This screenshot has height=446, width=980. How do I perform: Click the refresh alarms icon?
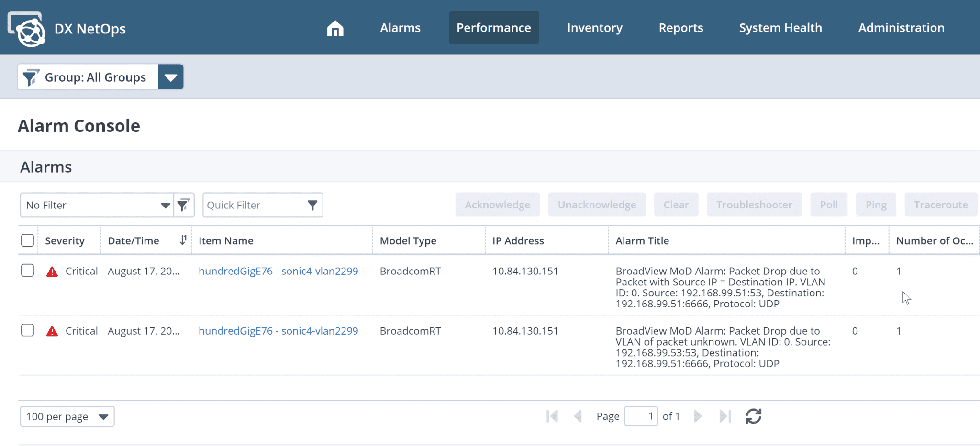(753, 416)
